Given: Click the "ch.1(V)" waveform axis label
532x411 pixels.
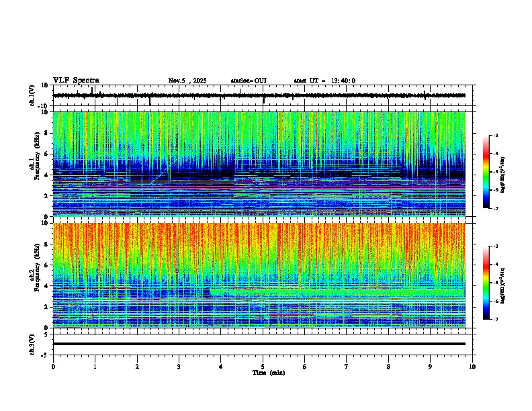Looking at the screenshot, I should (32, 95).
